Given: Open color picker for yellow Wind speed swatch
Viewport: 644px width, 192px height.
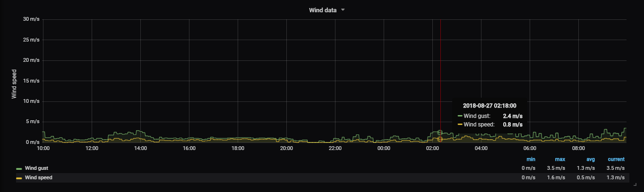Looking at the screenshot, I should 19,178.
